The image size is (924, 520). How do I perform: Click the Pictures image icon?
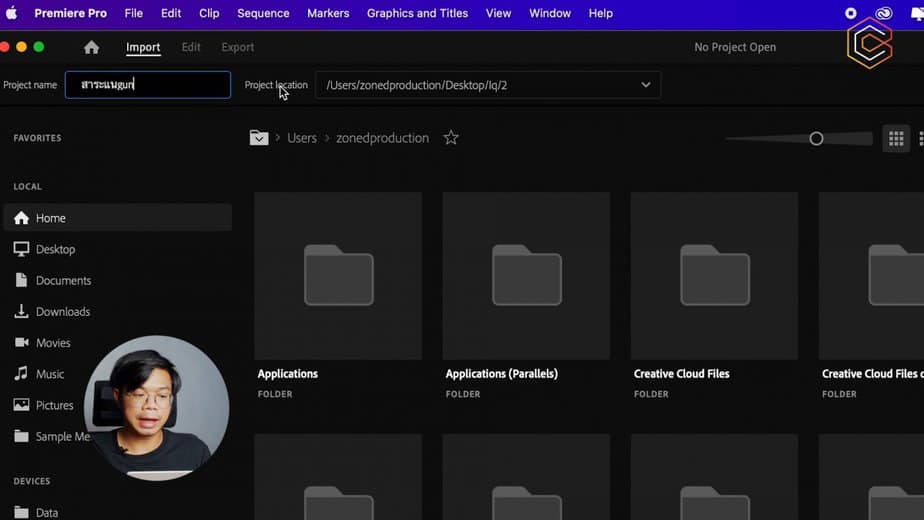tap(21, 404)
